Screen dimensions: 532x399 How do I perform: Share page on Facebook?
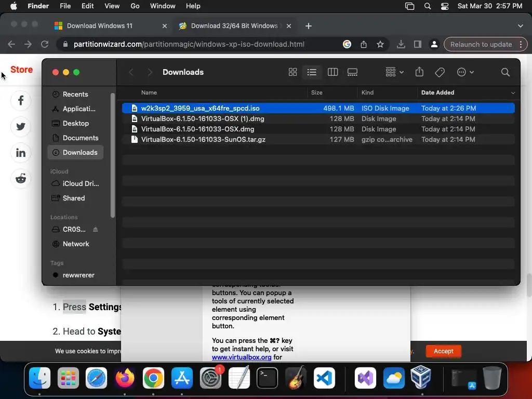click(x=21, y=100)
